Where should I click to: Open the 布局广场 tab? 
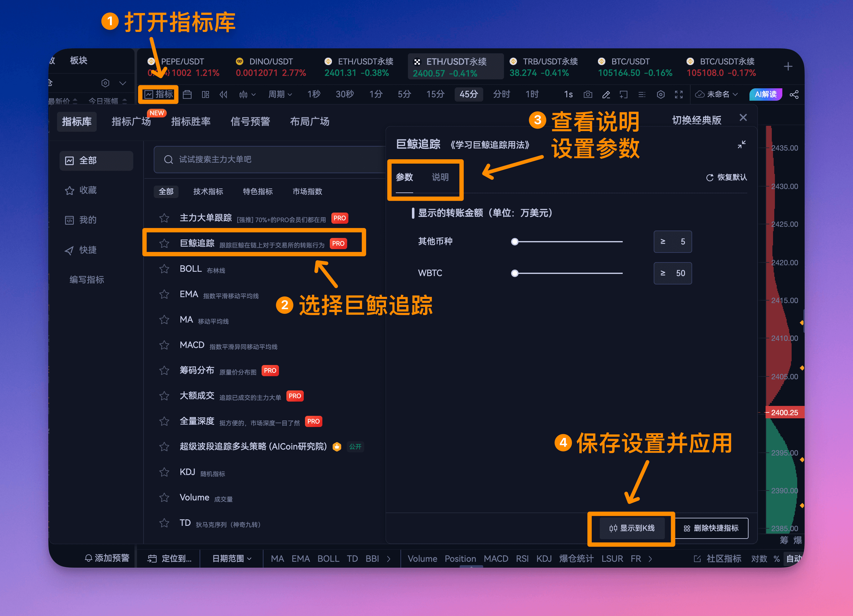pyautogui.click(x=310, y=121)
